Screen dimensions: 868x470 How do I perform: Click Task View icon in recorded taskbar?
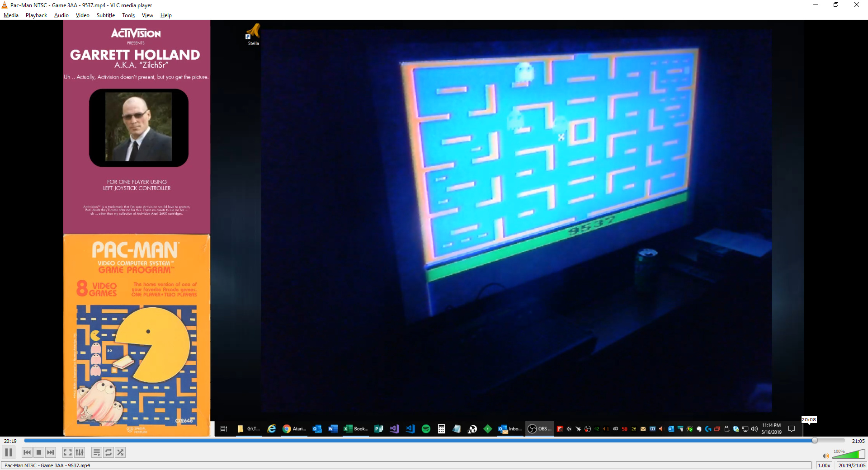(224, 429)
